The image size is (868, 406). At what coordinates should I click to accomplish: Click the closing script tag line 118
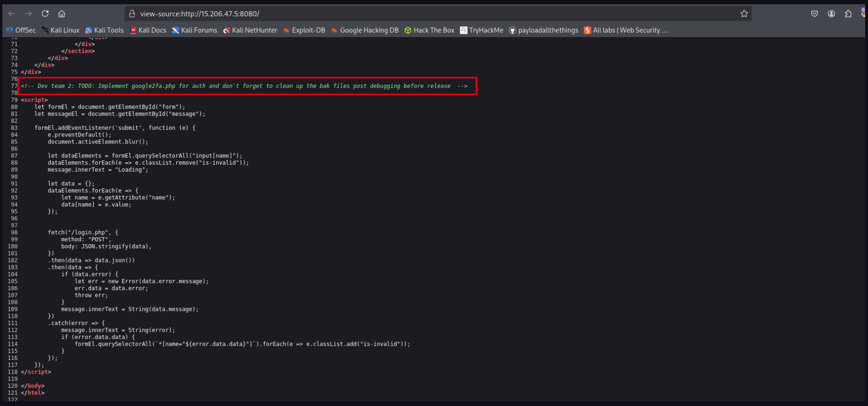[x=36, y=372]
